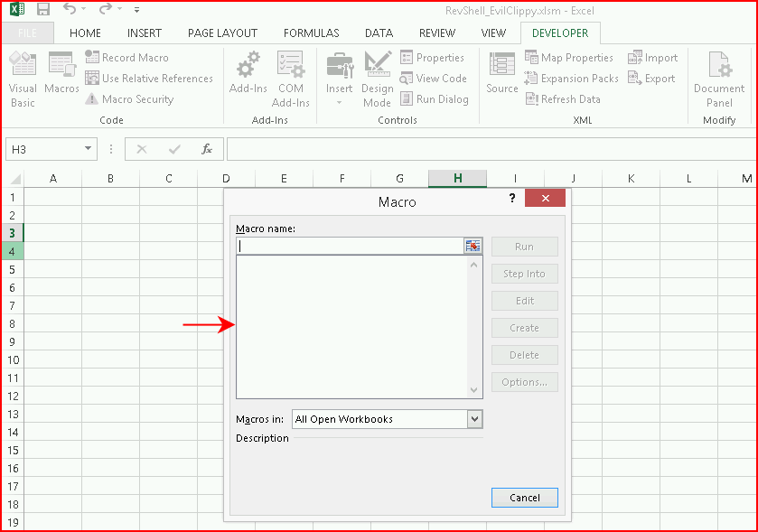Open XML Map Properties
This screenshot has height=532, width=758.
569,58
